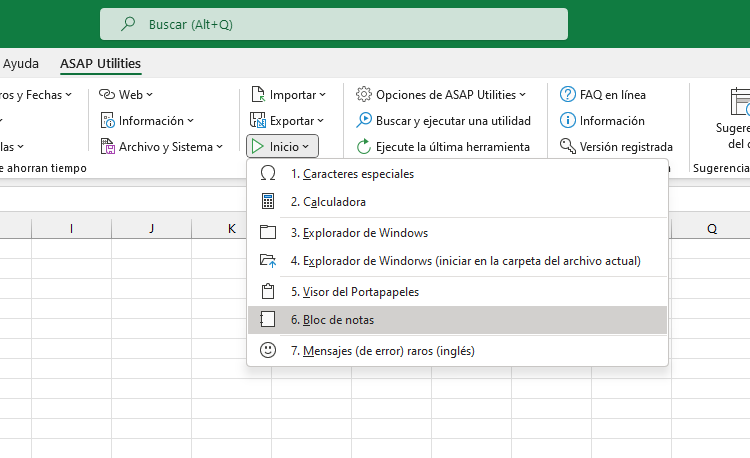
Task: Select Explorador de Windows current file folder entry
Action: point(457,261)
